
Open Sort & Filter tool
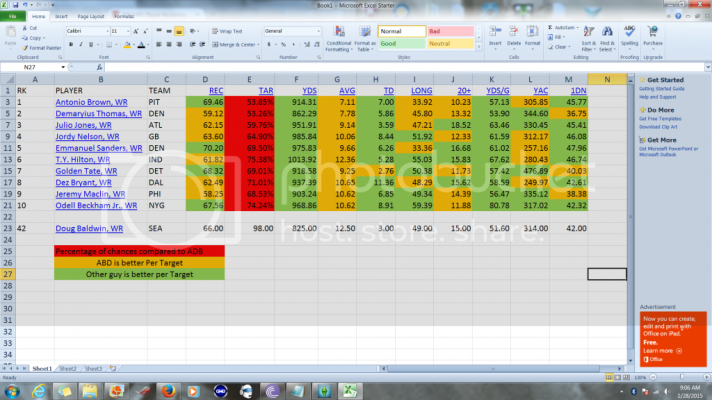tap(588, 38)
